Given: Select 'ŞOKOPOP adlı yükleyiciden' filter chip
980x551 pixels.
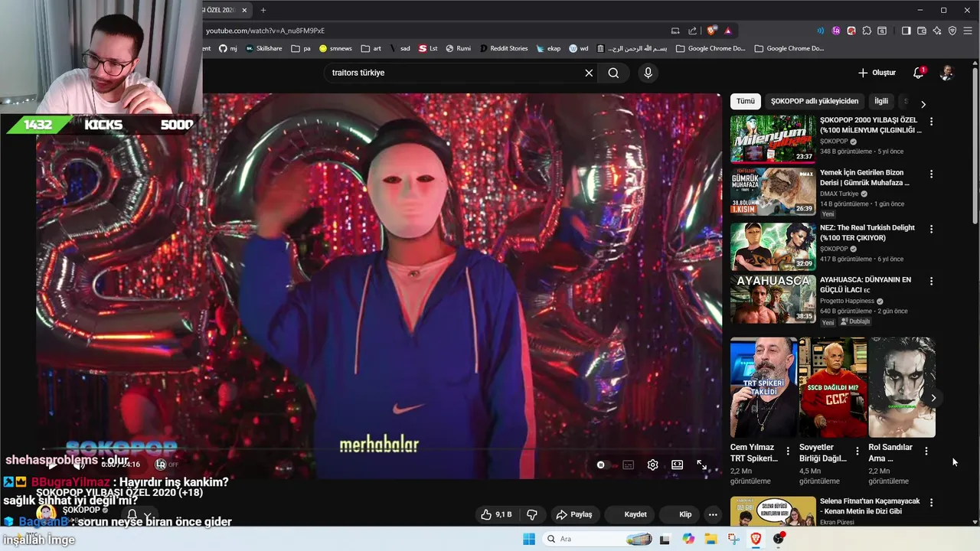Looking at the screenshot, I should (x=815, y=101).
